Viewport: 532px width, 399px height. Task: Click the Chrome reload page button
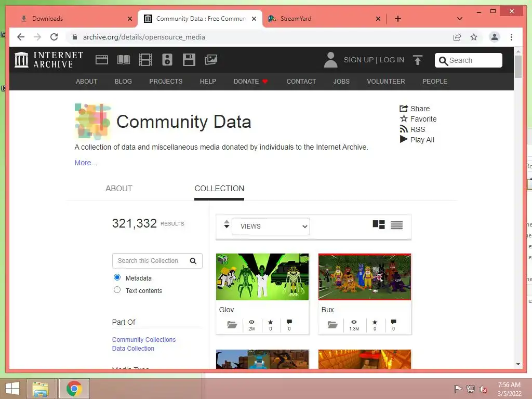54,37
